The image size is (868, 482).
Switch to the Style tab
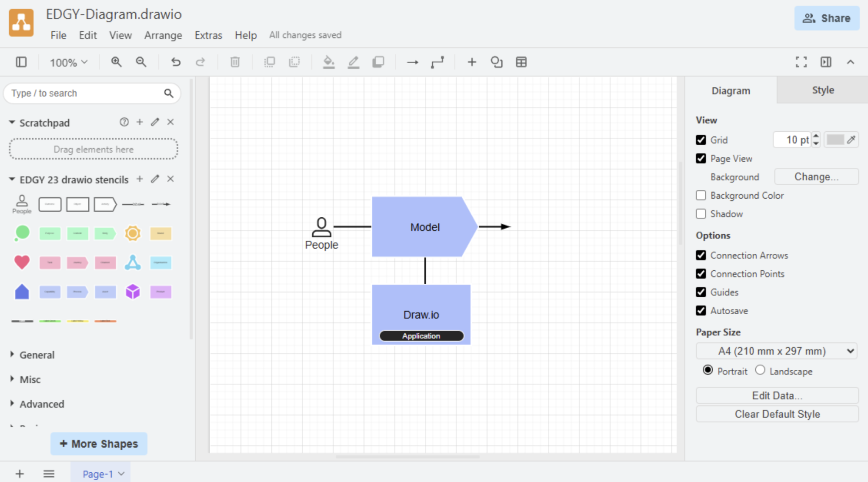823,90
